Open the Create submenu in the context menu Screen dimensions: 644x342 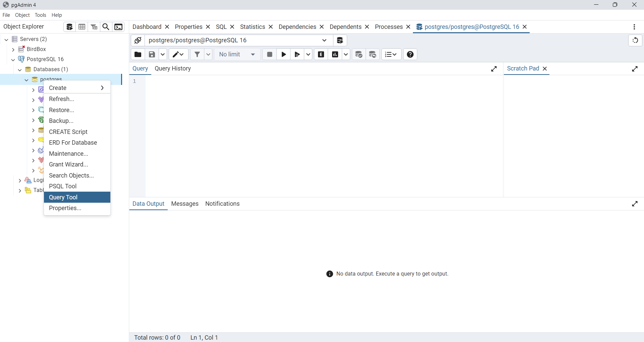[77, 88]
